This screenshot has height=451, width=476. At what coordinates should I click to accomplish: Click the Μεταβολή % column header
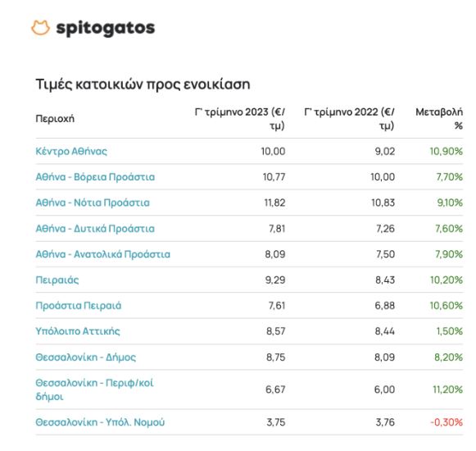pyautogui.click(x=439, y=119)
